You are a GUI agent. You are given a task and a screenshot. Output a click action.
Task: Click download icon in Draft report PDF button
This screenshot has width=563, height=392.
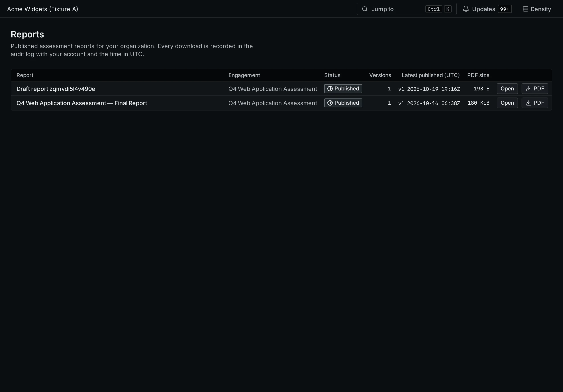[528, 89]
